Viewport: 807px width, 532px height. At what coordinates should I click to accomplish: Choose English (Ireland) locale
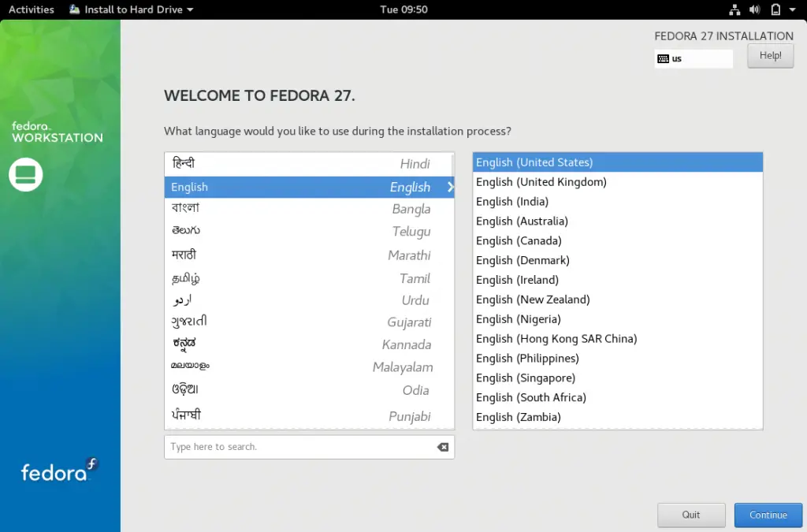pos(618,279)
